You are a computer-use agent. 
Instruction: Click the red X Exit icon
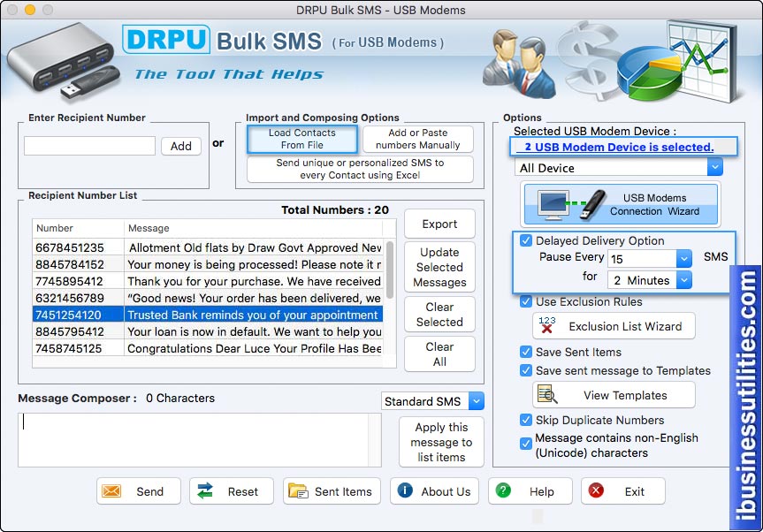click(x=596, y=490)
